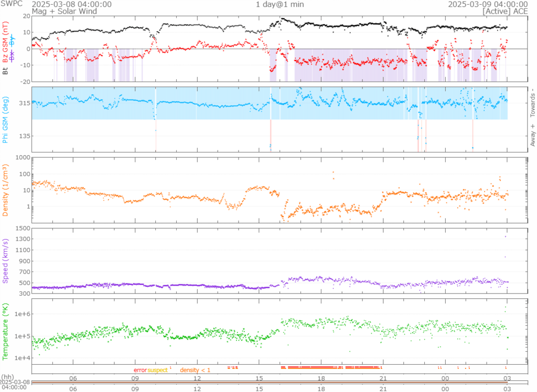Click the 315 tick on the Phi axis

25,103
